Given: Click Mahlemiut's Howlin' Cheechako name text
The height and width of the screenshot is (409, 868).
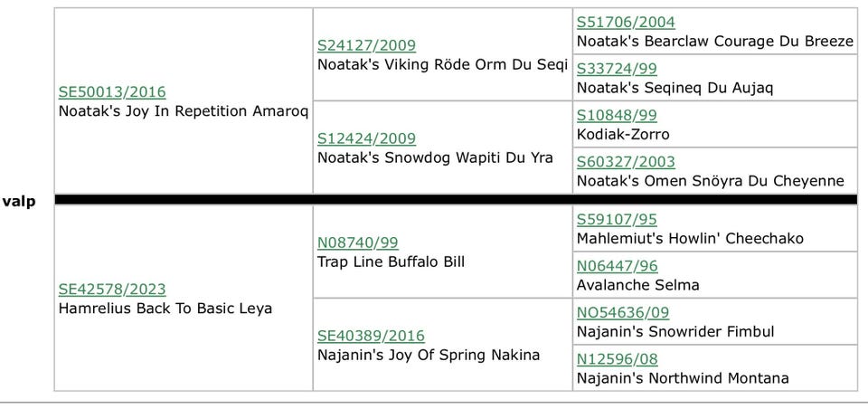Looking at the screenshot, I should tap(690, 239).
